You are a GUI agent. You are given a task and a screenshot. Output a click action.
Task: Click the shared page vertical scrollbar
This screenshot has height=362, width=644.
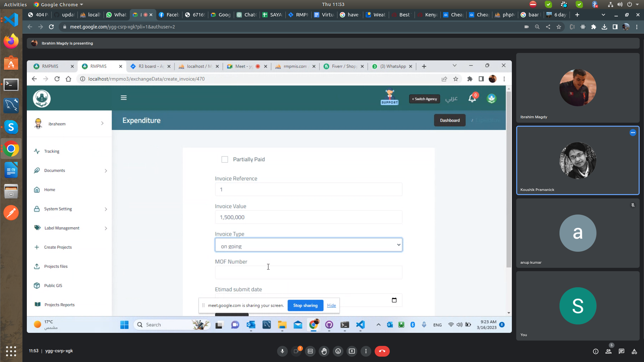509,179
